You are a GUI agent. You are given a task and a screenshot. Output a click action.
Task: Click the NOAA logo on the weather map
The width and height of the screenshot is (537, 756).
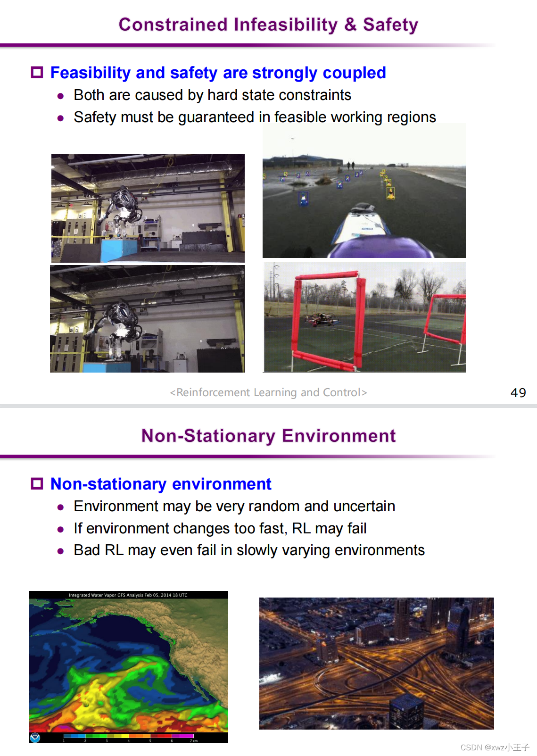[35, 738]
